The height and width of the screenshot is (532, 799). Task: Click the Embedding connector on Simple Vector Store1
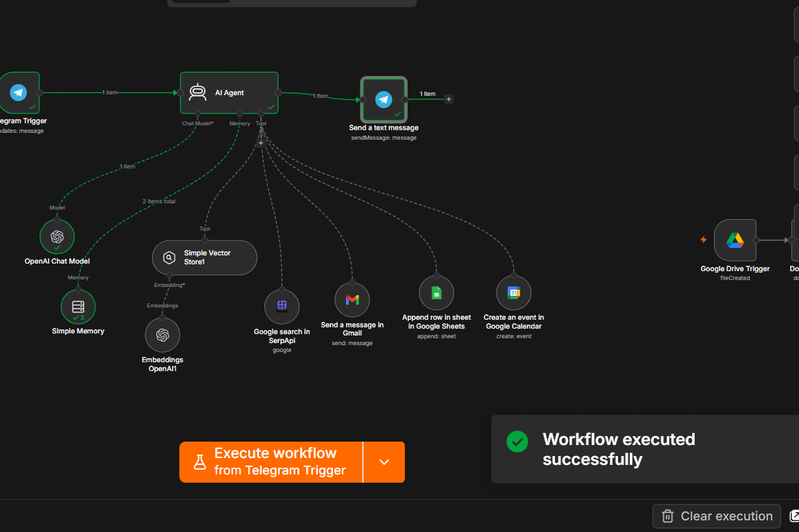coord(170,275)
